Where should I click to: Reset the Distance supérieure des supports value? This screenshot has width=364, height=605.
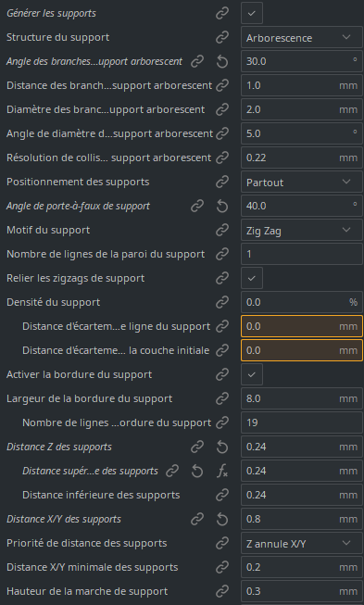click(197, 471)
